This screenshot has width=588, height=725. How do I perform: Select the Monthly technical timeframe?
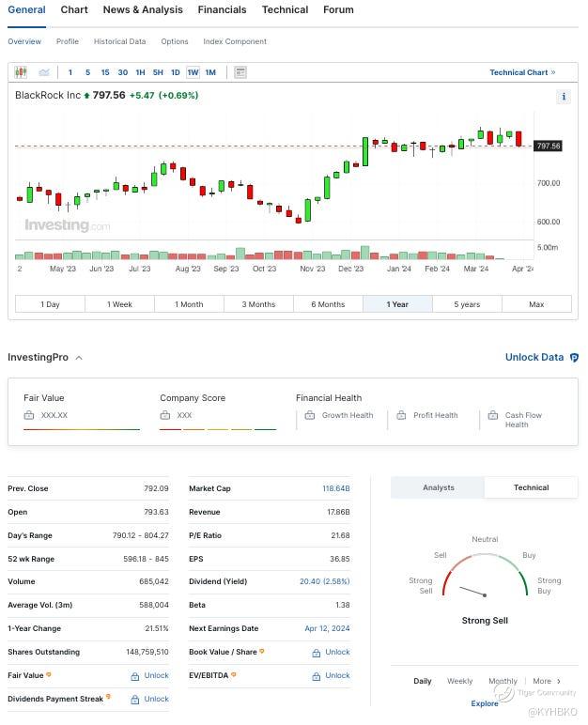[503, 681]
